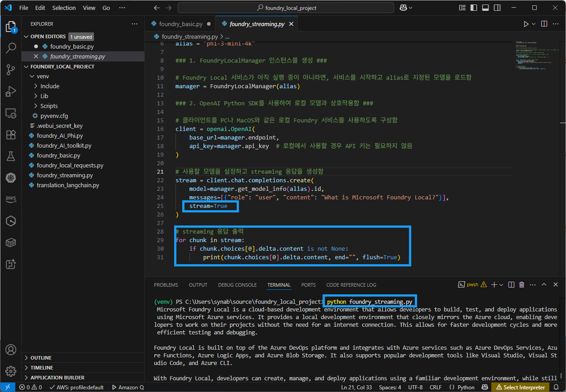Image resolution: width=566 pixels, height=392 pixels.
Task: Open the File menu
Action: 24,8
